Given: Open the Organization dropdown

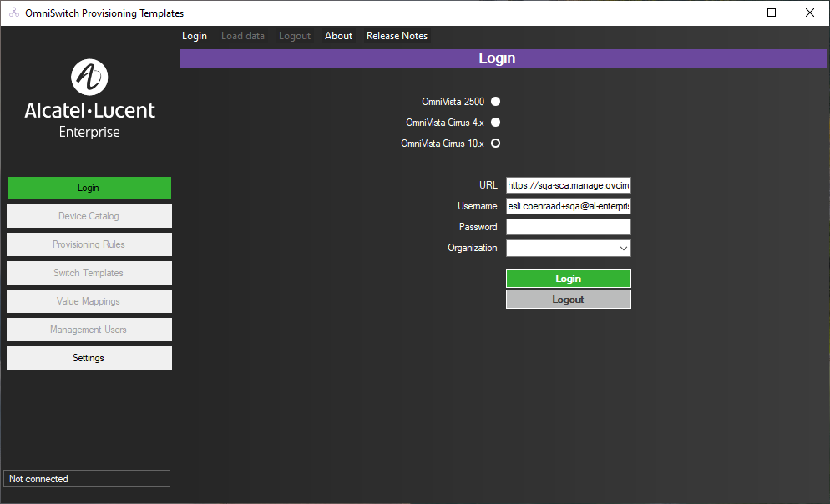Looking at the screenshot, I should click(x=568, y=248).
